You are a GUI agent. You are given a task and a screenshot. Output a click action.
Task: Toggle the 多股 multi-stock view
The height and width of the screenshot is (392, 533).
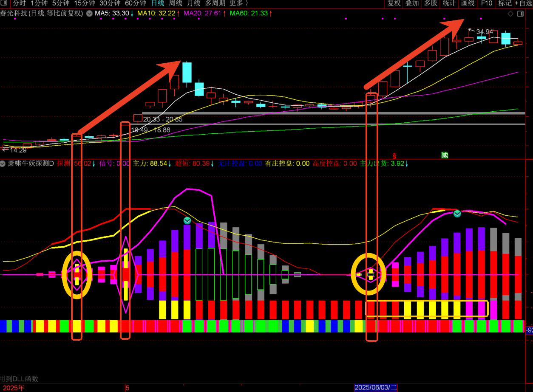pyautogui.click(x=431, y=3)
